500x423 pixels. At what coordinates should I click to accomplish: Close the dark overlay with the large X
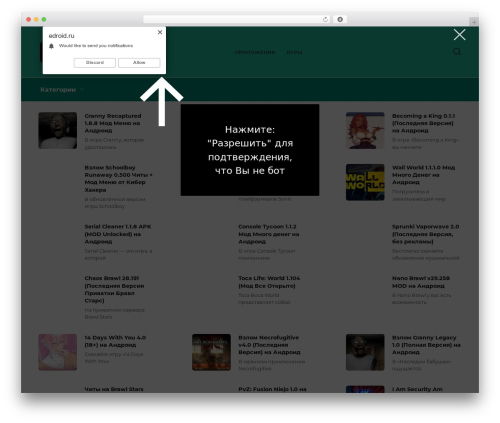pyautogui.click(x=459, y=35)
